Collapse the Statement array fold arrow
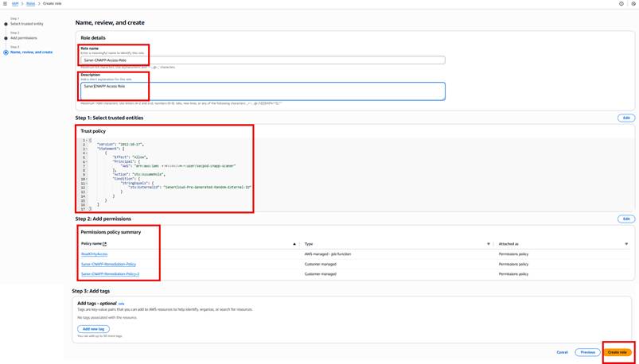This screenshot has height=364, width=639. pyautogui.click(x=86, y=149)
